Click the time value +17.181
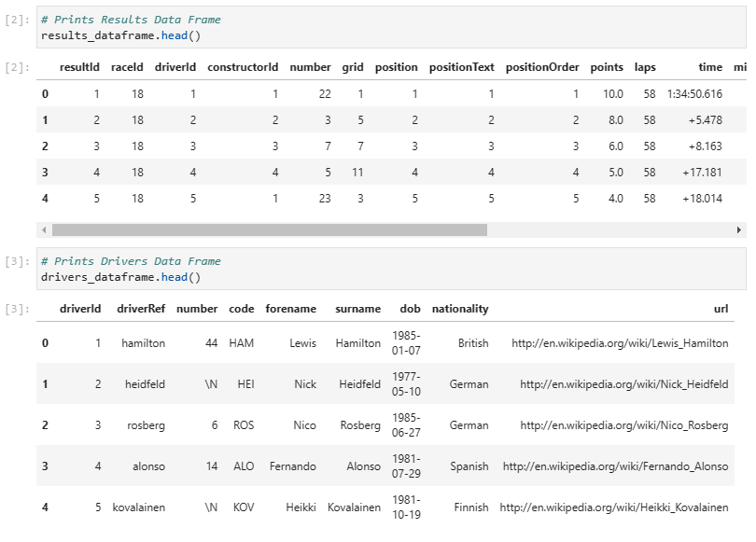Screen dimensions: 756x542 click(703, 172)
